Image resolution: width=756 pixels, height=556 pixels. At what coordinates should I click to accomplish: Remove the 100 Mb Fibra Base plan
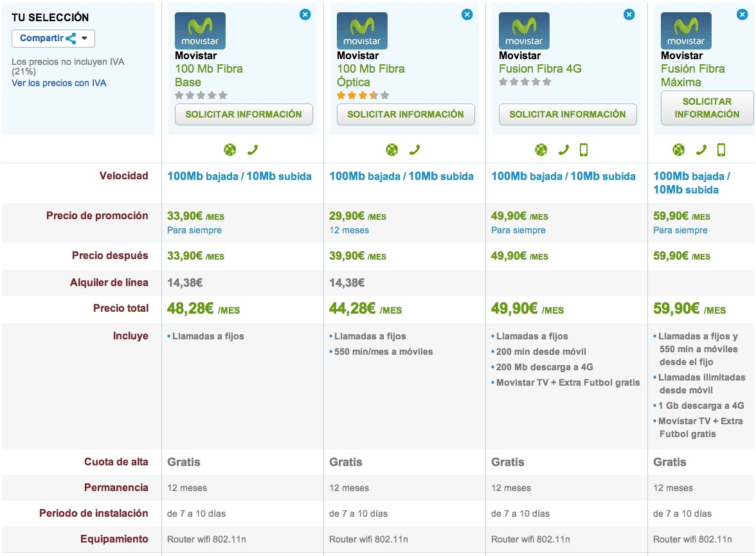click(305, 15)
